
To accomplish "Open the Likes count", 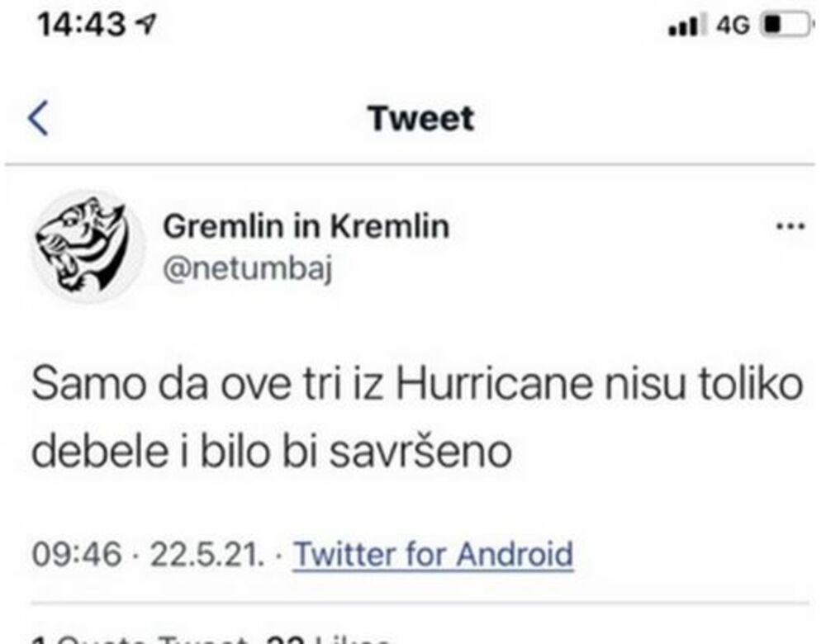I will pos(330,637).
